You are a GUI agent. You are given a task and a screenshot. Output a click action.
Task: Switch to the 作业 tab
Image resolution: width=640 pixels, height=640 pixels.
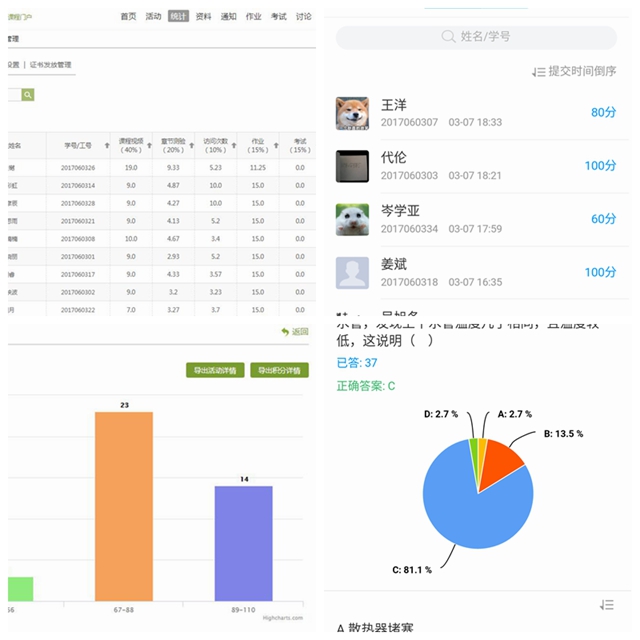point(253,16)
